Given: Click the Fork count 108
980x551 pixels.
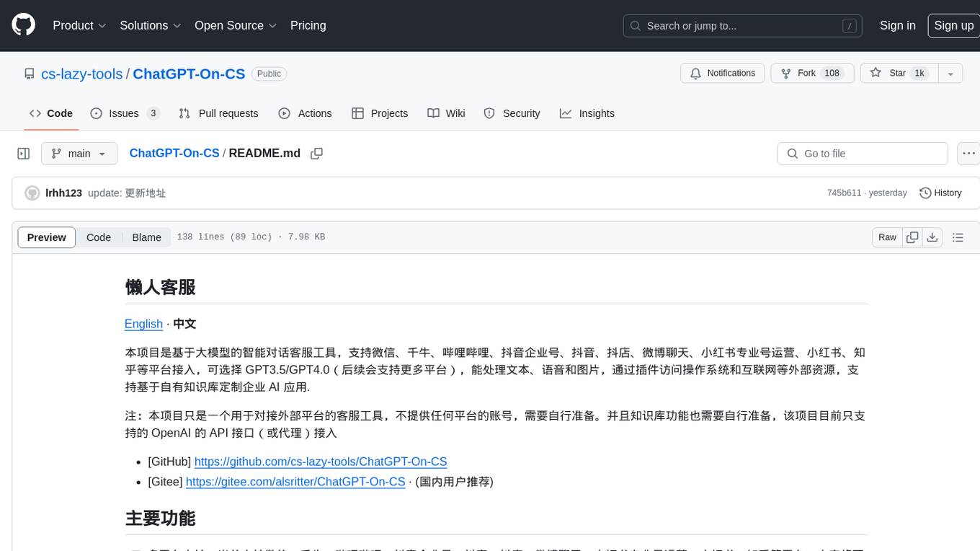Looking at the screenshot, I should (832, 74).
